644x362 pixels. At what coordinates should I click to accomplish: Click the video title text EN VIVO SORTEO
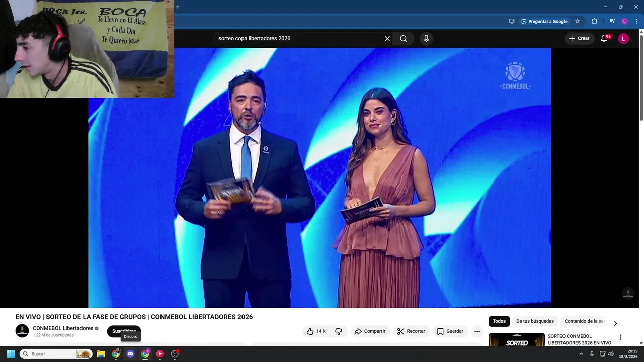click(134, 317)
